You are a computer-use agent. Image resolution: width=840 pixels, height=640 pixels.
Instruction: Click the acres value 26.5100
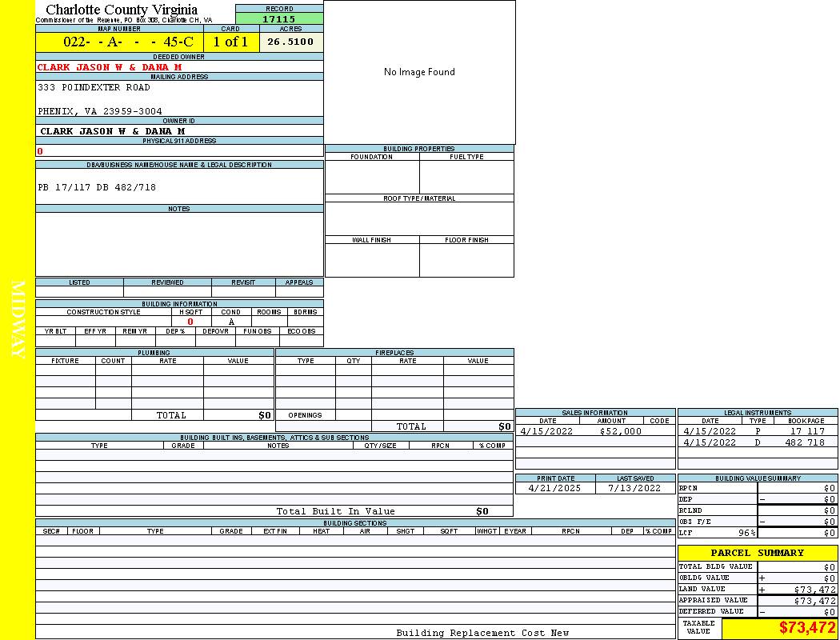click(x=290, y=42)
